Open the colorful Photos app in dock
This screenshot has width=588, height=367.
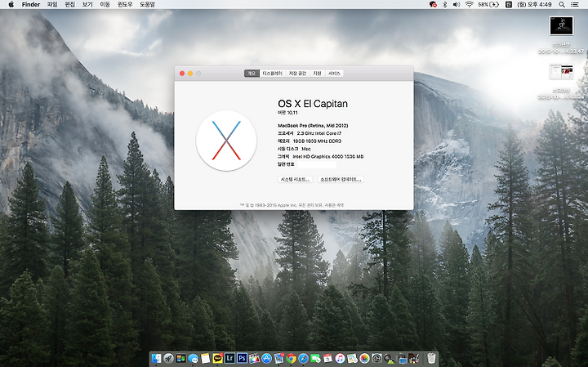pyautogui.click(x=364, y=358)
